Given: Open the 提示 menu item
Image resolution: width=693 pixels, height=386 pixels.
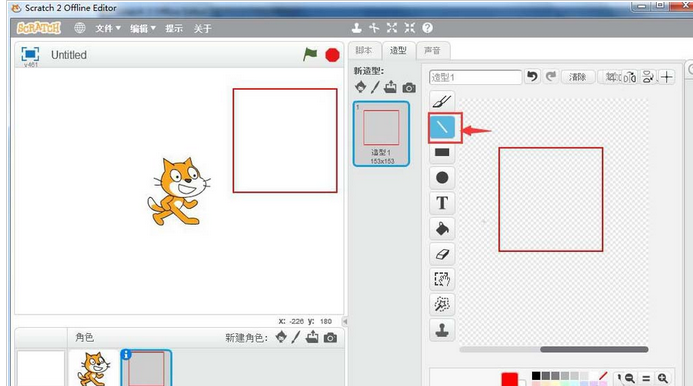Looking at the screenshot, I should click(174, 28).
